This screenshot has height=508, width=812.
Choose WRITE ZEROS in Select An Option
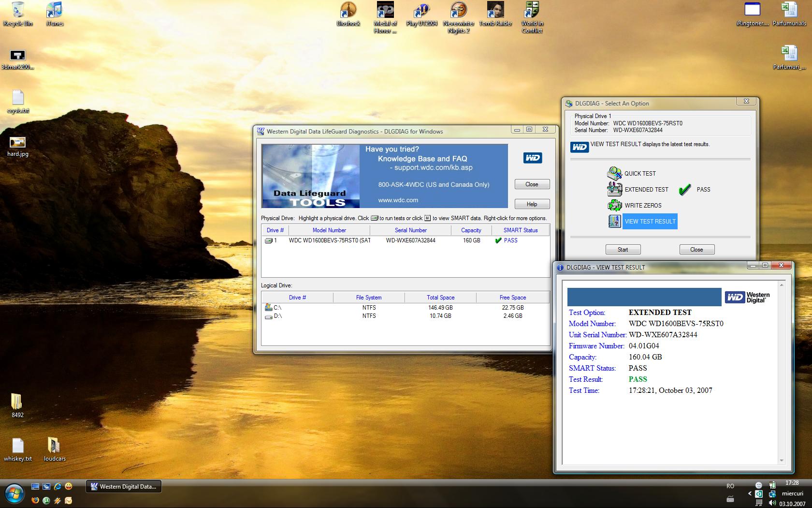[x=643, y=206]
